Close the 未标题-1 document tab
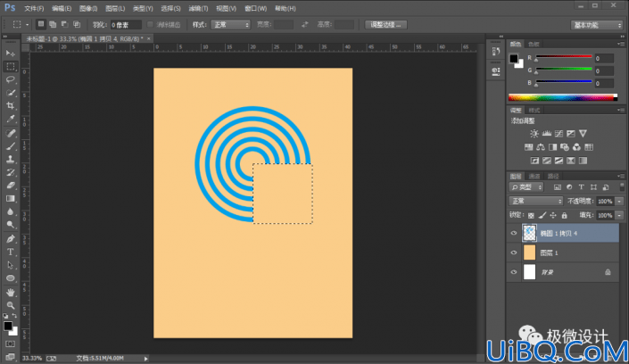Screen dimensions: 629x364 148,38
